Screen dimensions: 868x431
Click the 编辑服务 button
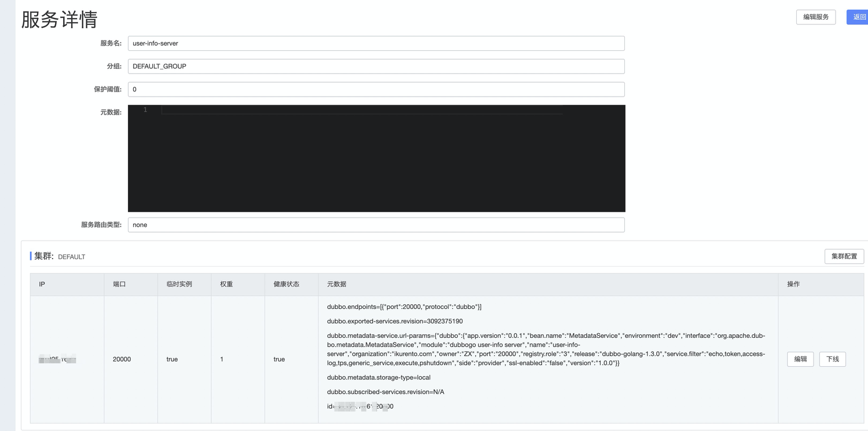click(x=815, y=17)
